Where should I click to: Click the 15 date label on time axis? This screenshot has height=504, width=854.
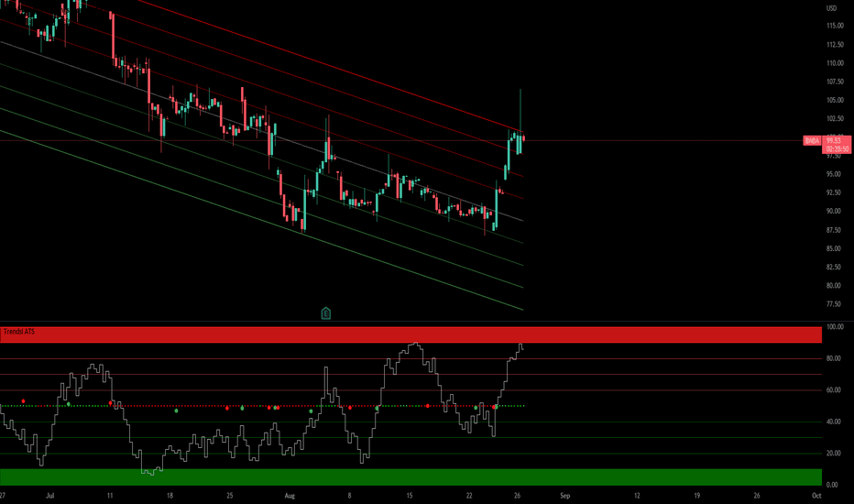tap(409, 496)
